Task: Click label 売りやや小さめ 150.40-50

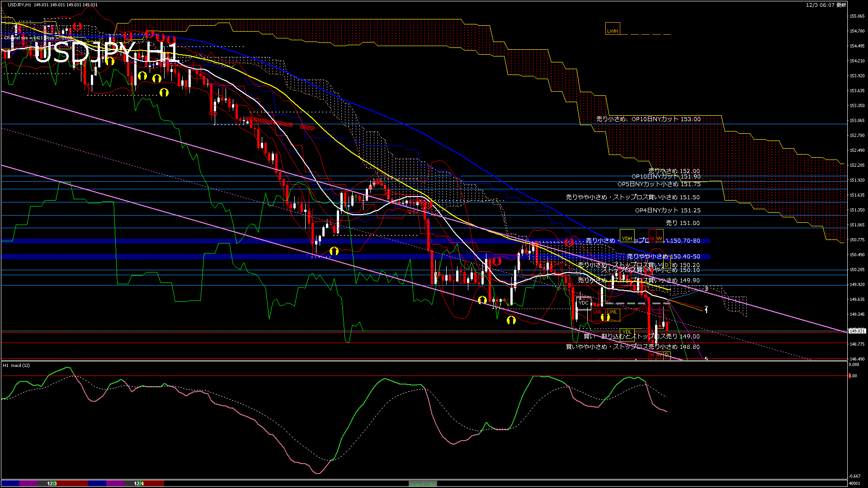Action: tap(663, 257)
